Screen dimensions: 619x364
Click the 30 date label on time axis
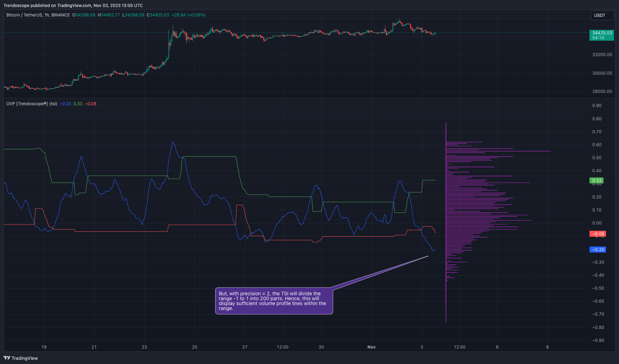[321, 347]
